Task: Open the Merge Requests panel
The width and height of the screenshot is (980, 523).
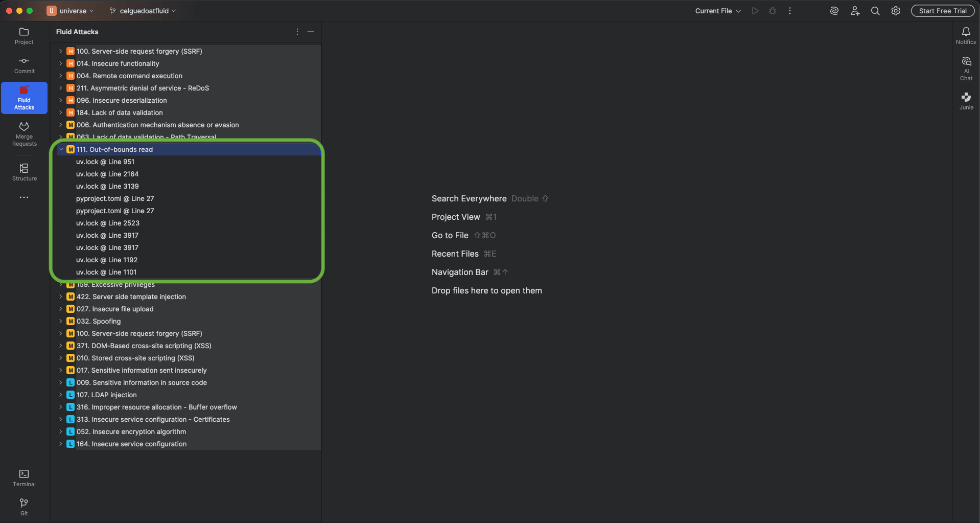Action: click(x=24, y=134)
